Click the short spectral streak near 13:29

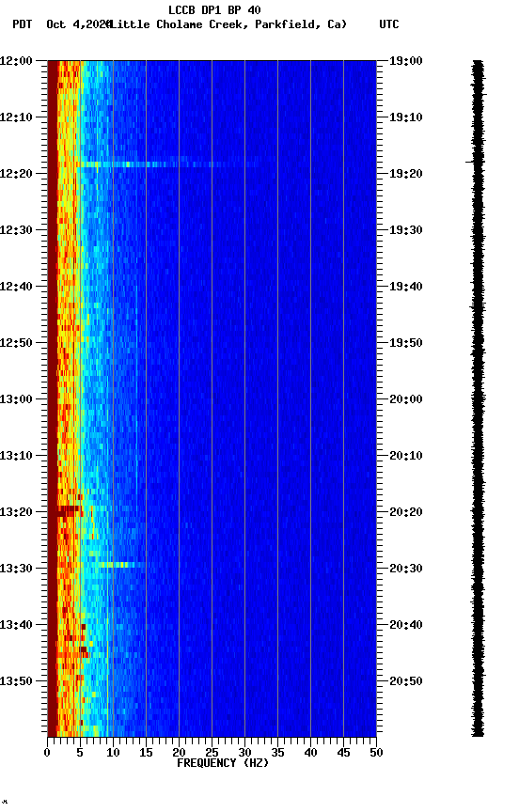point(120,565)
